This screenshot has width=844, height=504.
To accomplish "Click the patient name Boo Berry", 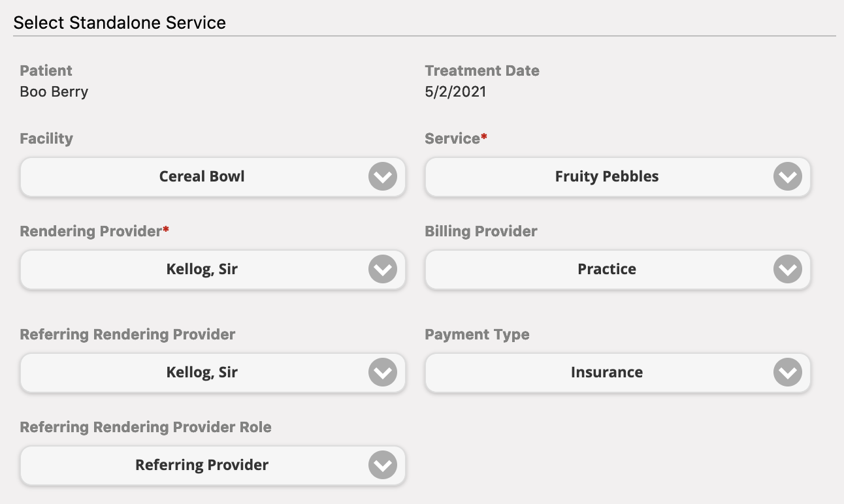I will (x=54, y=91).
